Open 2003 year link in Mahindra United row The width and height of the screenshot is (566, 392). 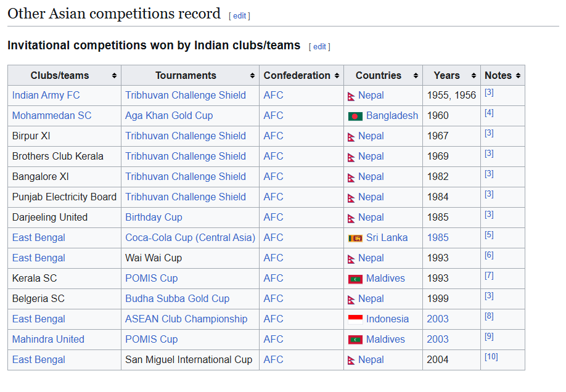[438, 339]
